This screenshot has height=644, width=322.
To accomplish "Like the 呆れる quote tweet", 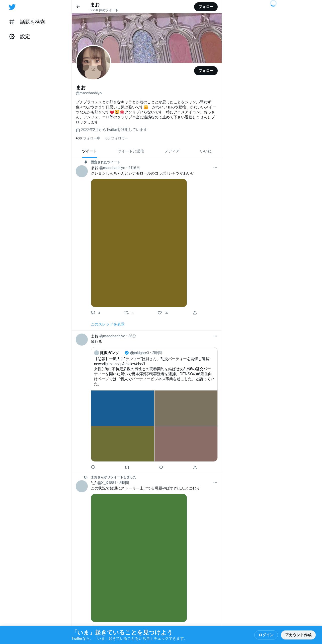I will [x=161, y=467].
